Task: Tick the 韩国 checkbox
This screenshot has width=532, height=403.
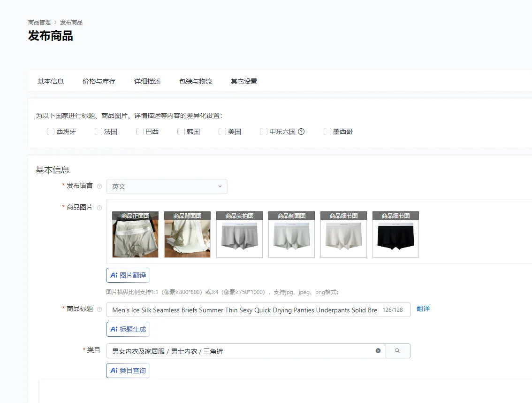Action: click(x=181, y=132)
